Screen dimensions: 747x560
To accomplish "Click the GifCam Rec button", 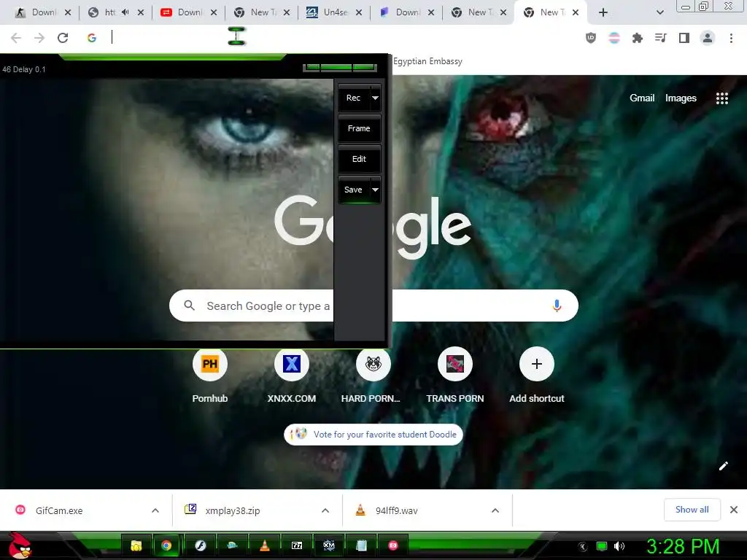I will click(x=354, y=98).
